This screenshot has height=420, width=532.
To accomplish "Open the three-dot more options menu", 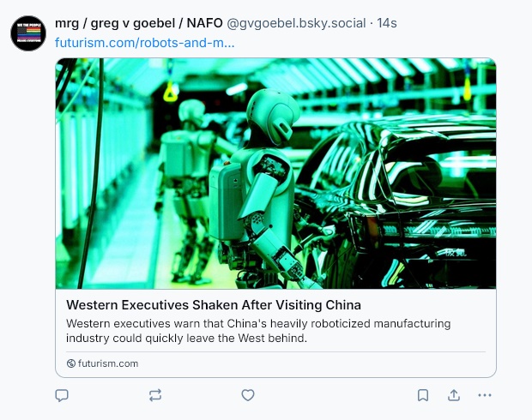I will [x=485, y=395].
